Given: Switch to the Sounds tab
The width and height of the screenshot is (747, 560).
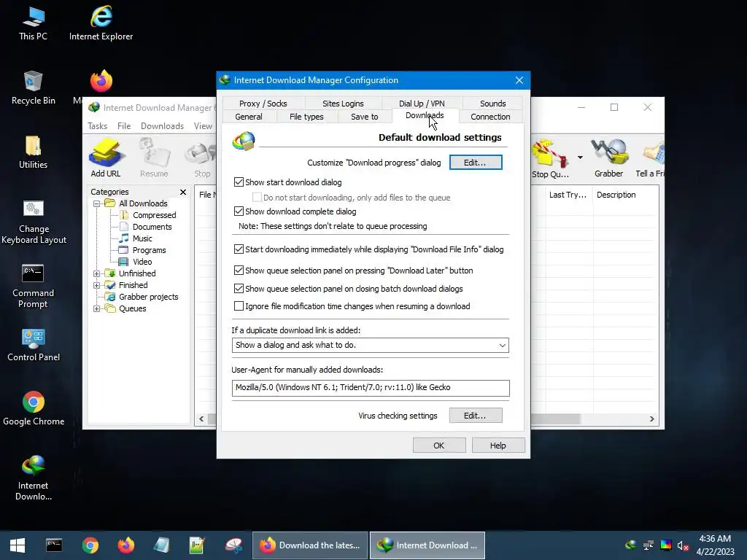Looking at the screenshot, I should coord(492,104).
